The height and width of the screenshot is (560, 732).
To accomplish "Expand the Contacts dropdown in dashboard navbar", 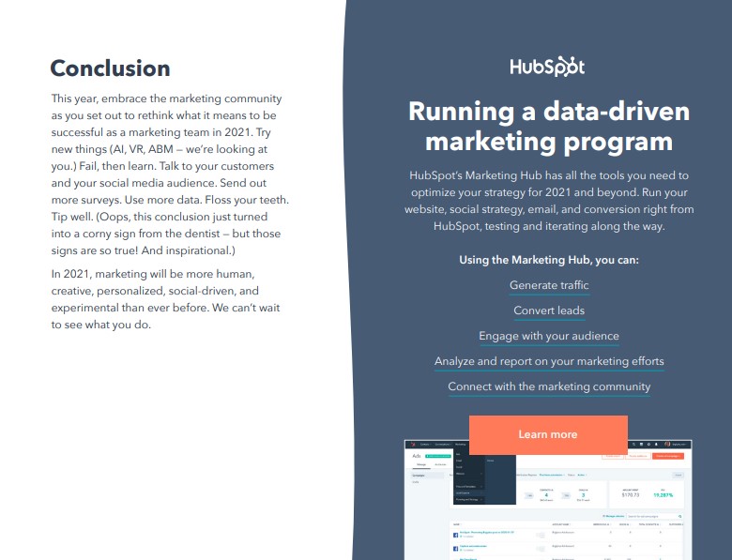I will (x=425, y=444).
